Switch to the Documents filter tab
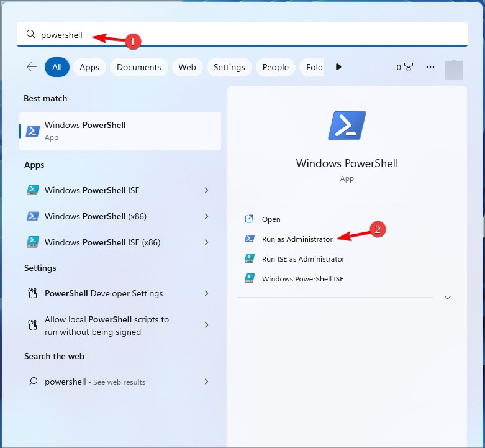This screenshot has height=448, width=485. tap(139, 67)
